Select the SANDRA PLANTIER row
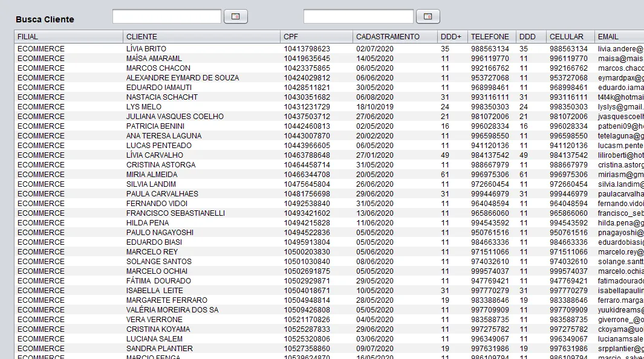 point(329,349)
